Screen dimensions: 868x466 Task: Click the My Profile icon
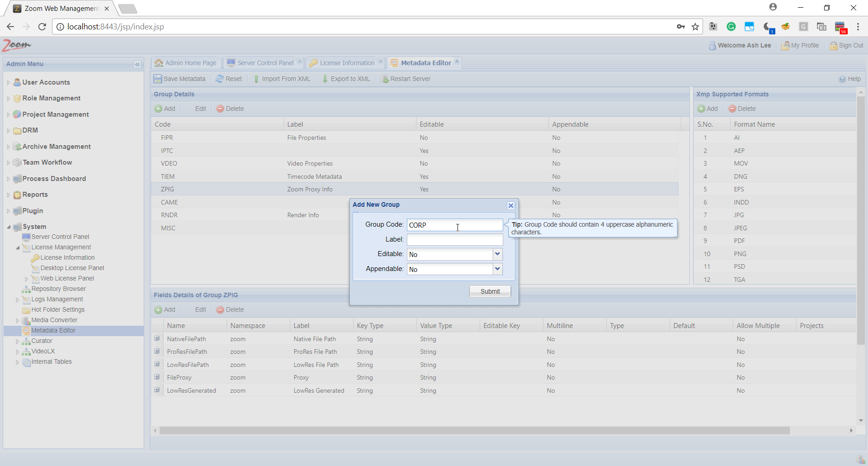click(786, 45)
